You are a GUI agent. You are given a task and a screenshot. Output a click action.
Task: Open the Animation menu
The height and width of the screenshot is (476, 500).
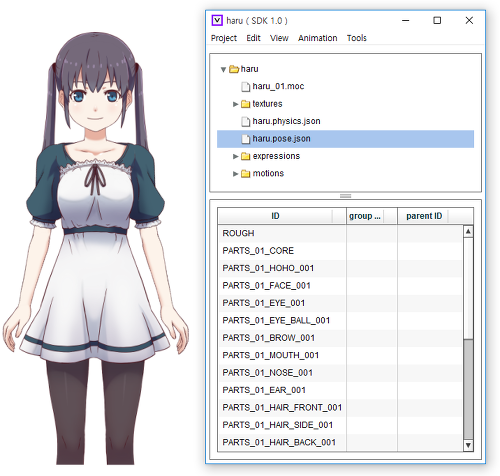pyautogui.click(x=318, y=38)
